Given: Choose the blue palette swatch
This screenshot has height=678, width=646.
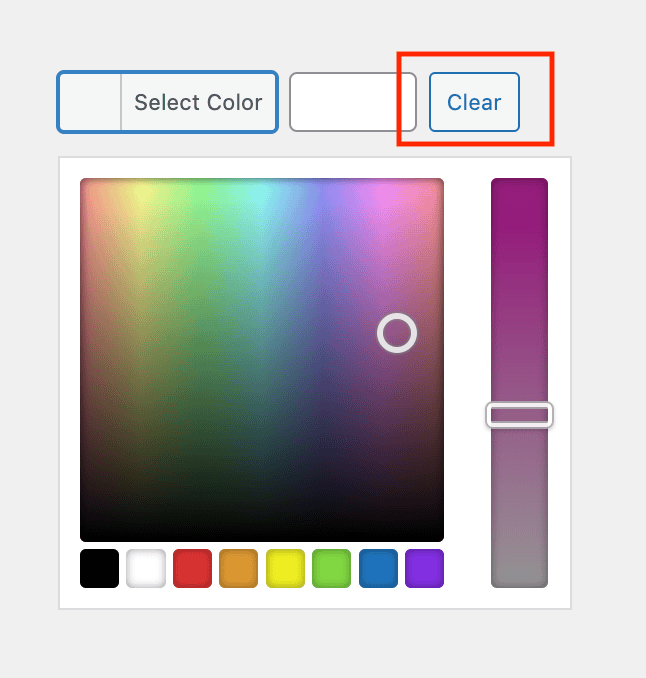Looking at the screenshot, I should [378, 568].
